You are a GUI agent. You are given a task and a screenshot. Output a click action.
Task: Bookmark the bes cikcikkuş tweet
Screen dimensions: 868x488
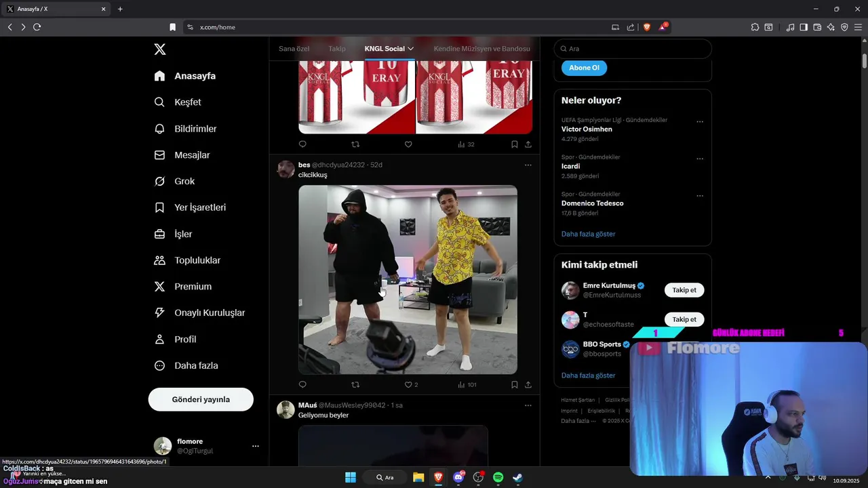(x=515, y=384)
